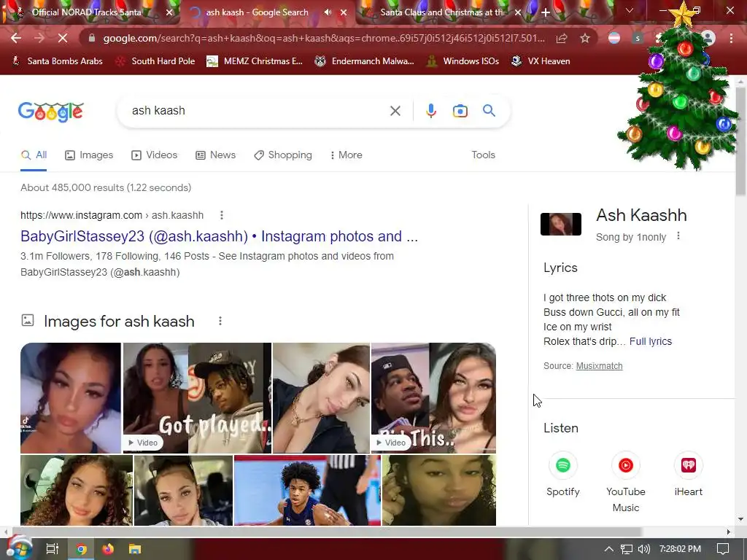The width and height of the screenshot is (747, 560).
Task: Open volume control in system tray
Action: (643, 549)
